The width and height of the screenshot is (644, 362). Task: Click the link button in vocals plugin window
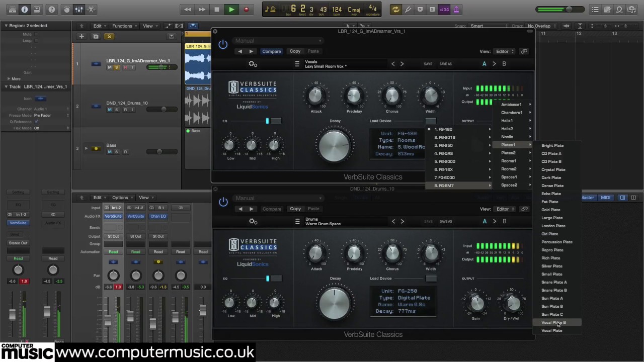click(524, 51)
